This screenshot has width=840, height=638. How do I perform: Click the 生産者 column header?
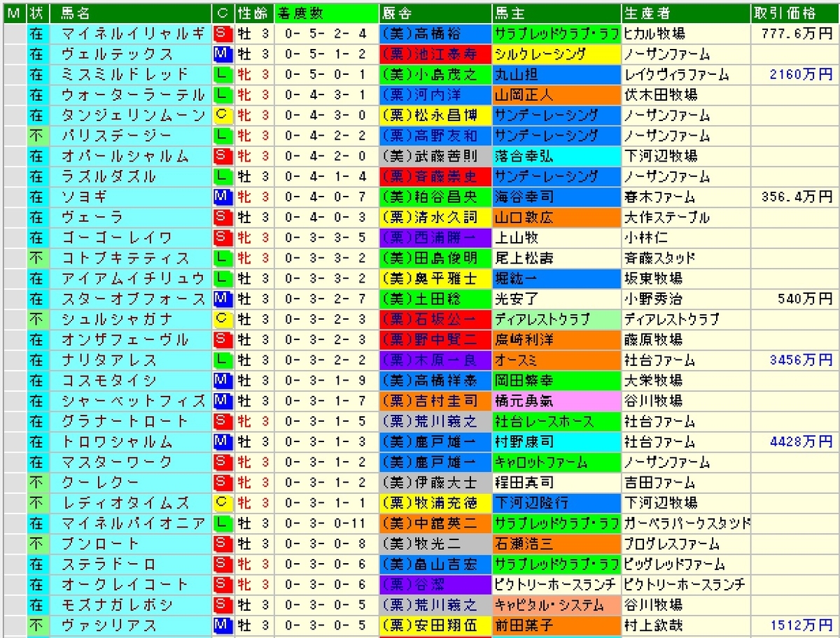(x=685, y=13)
